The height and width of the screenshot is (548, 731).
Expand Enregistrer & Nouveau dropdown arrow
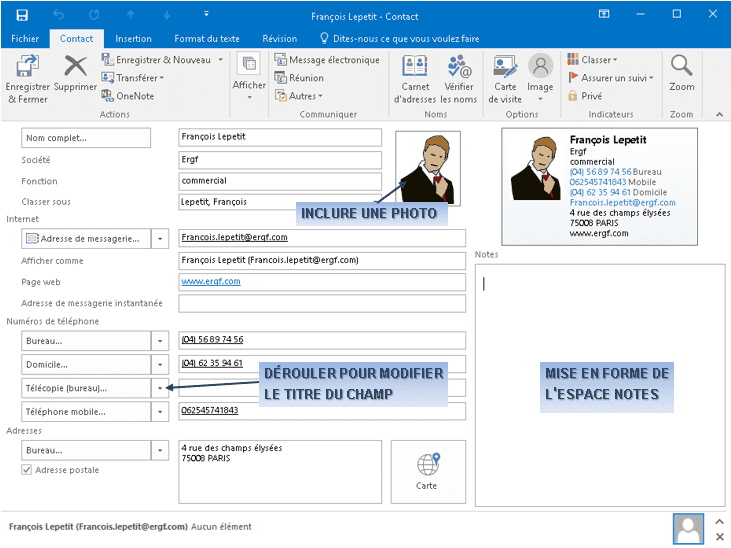pyautogui.click(x=221, y=60)
